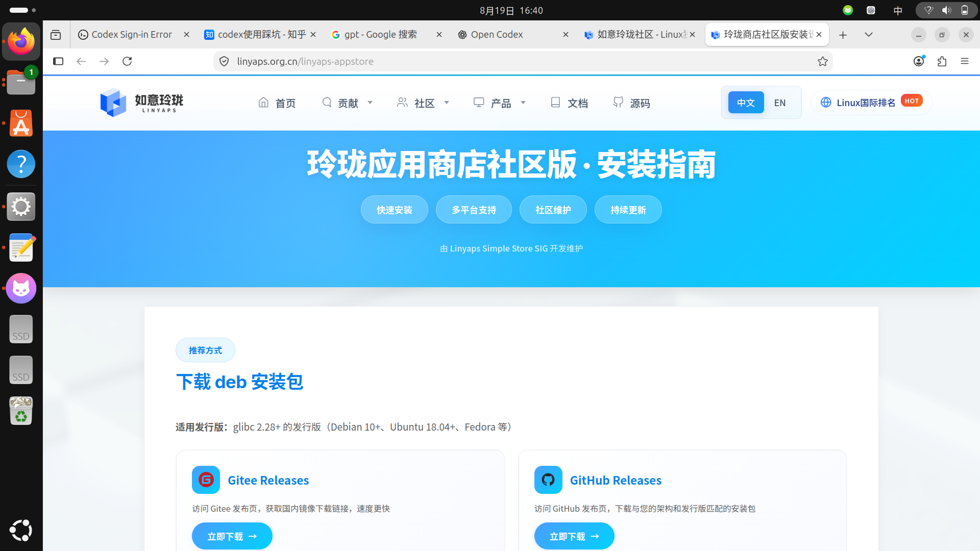Switch language to 中文
The image size is (980, 551).
tap(746, 103)
